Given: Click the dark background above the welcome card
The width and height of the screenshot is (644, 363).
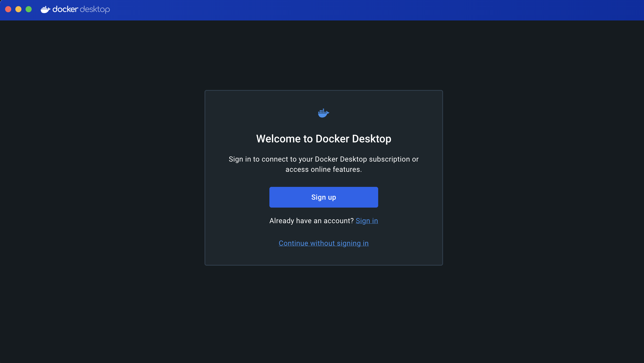Looking at the screenshot, I should coord(324,55).
